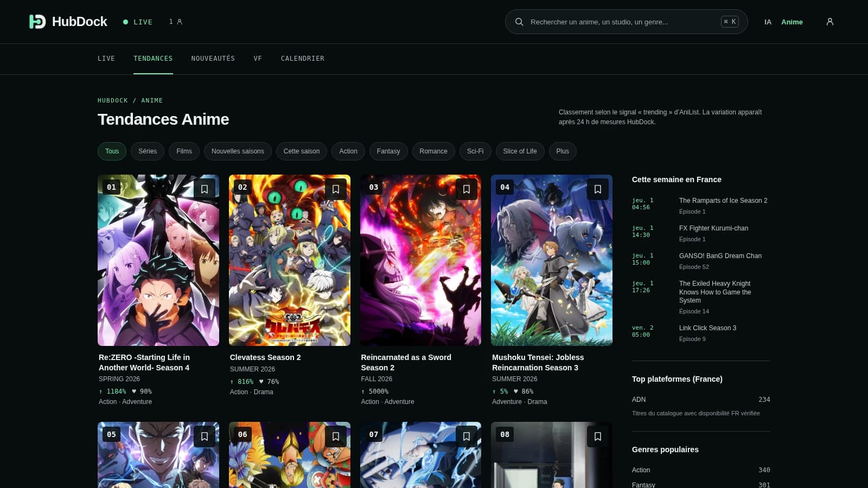Screen dimensions: 868x488
Task: Switch to the LIVE tab
Action: click(106, 59)
